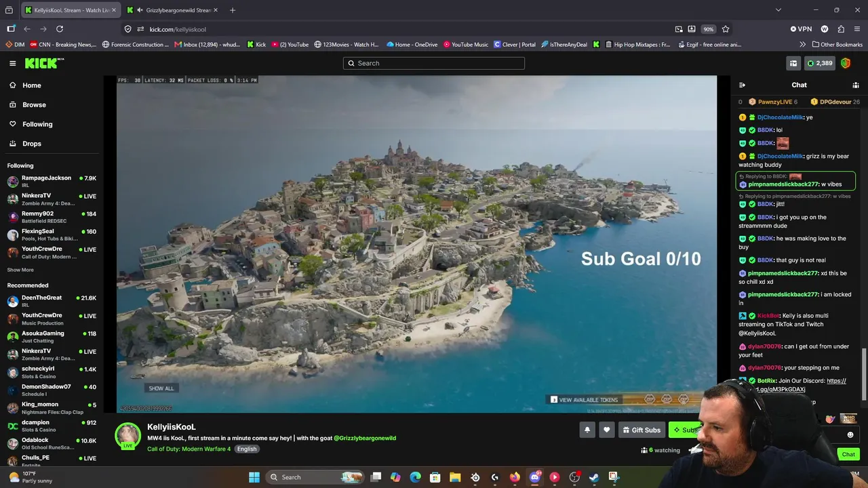The height and width of the screenshot is (488, 868).
Task: Bookmark this page with the star icon
Action: coord(726,29)
